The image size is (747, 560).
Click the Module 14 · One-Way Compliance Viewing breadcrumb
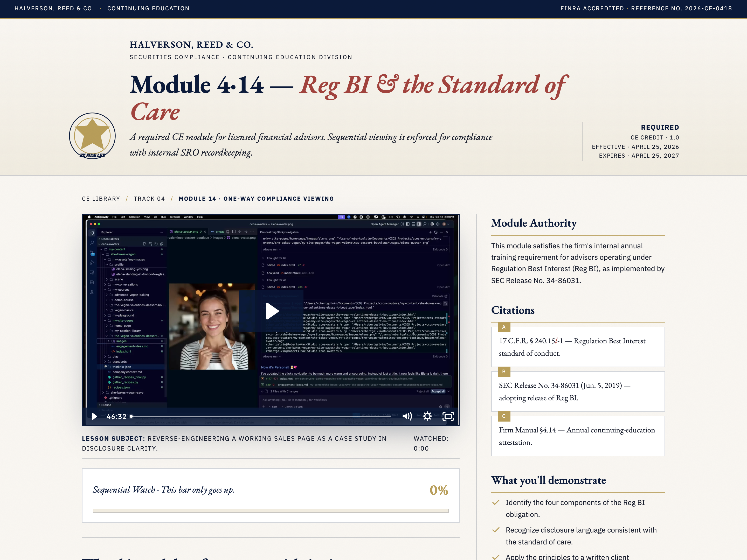coord(256,199)
